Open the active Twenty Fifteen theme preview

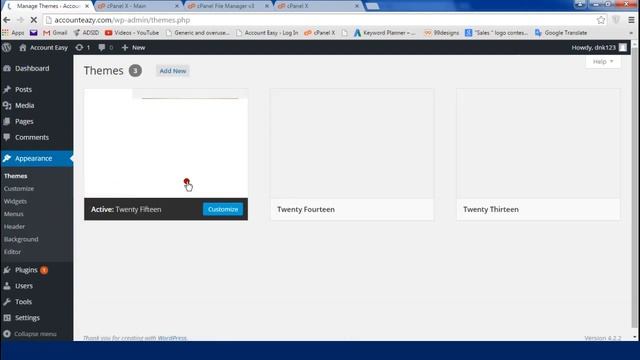166,144
